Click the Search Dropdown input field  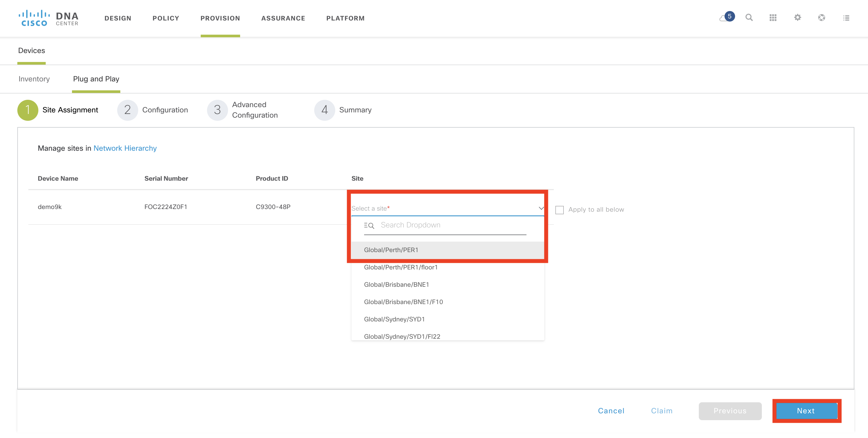(452, 225)
